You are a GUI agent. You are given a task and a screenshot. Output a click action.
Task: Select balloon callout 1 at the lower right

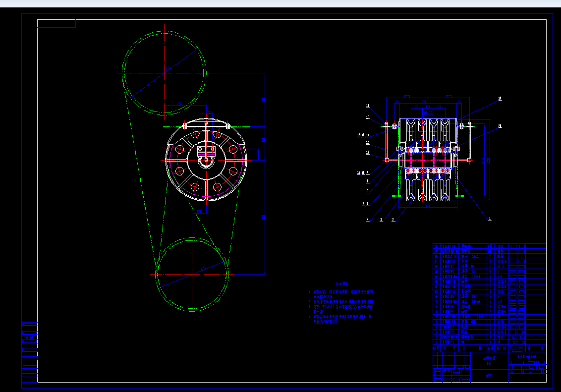click(x=490, y=219)
